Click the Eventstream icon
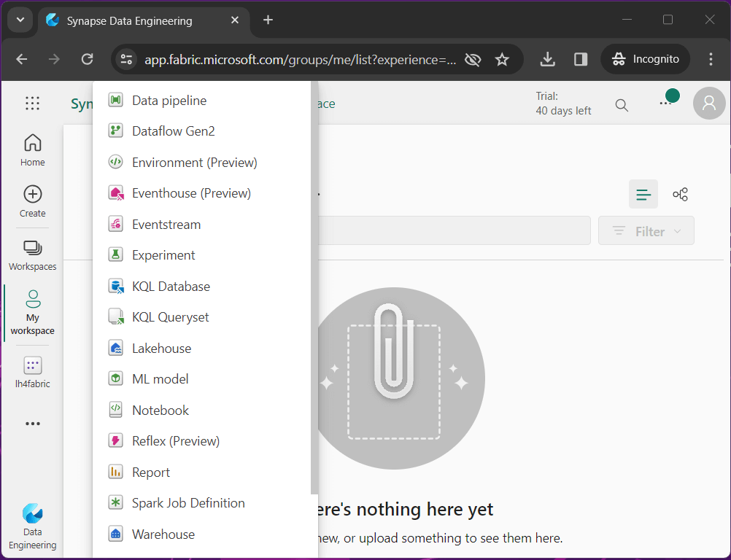Viewport: 731px width, 560px height. (115, 225)
